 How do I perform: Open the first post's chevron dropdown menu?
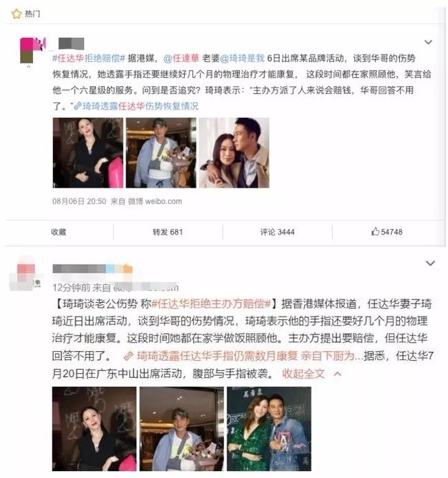[428, 42]
